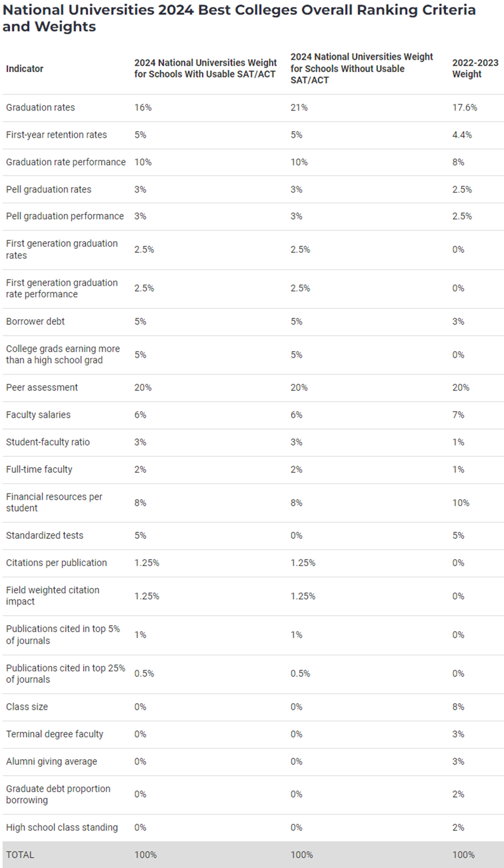Click the 'With Usable SAT/ACT' column header

[x=205, y=69]
